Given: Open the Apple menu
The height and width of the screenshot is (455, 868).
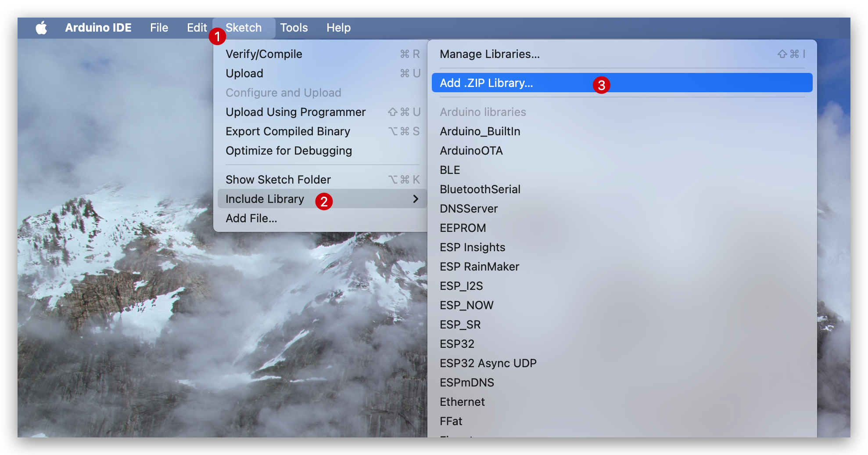Looking at the screenshot, I should click(41, 28).
